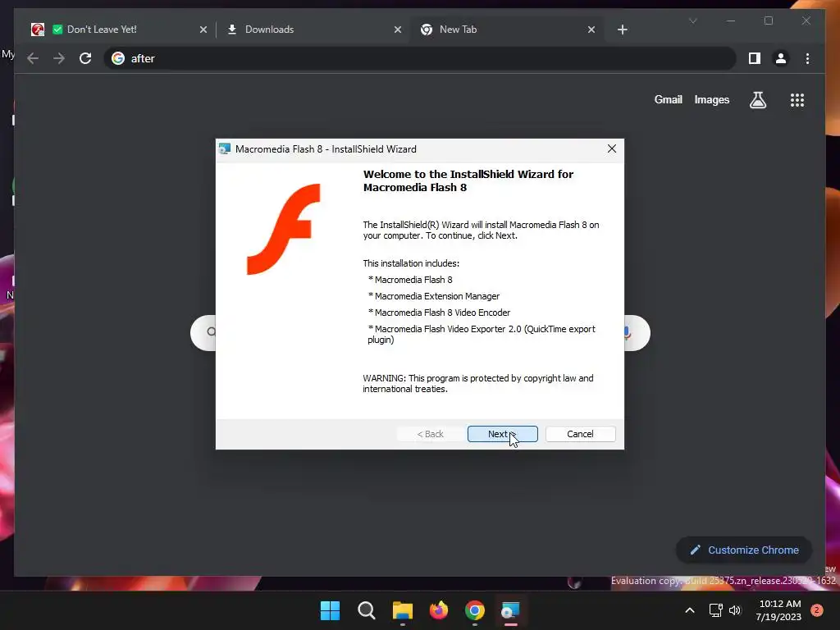Click the download icon on Downloads tab
This screenshot has height=630, width=840.
pyautogui.click(x=232, y=30)
